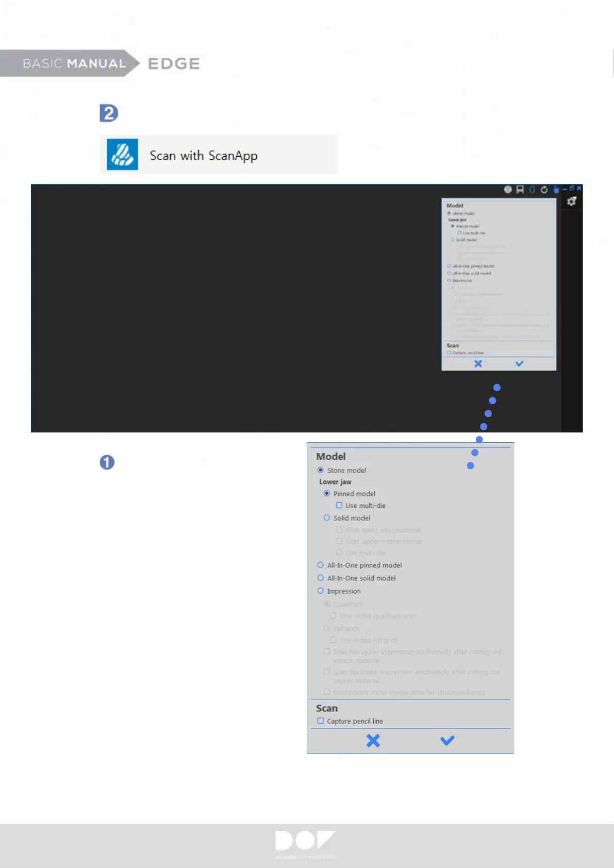Open the gear settings icon in ScanApp
Image resolution: width=614 pixels, height=868 pixels.
[x=571, y=202]
